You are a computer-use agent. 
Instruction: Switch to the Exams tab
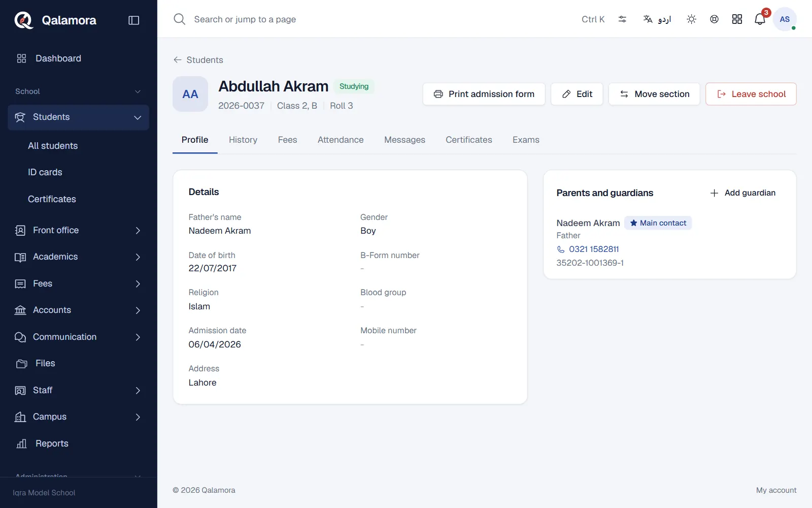526,140
